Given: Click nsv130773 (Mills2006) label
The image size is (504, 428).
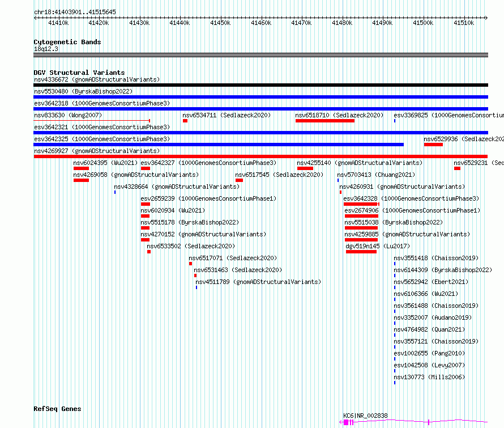Looking at the screenshot, I should click(x=429, y=377).
